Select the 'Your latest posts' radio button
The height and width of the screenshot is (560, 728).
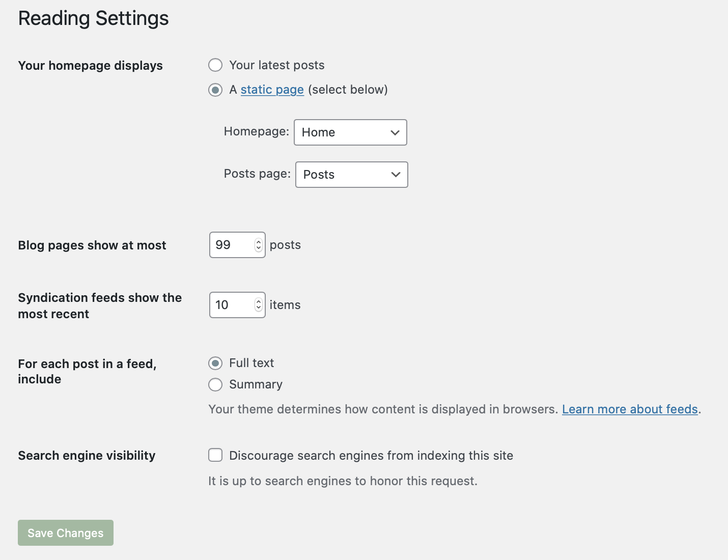pos(215,65)
